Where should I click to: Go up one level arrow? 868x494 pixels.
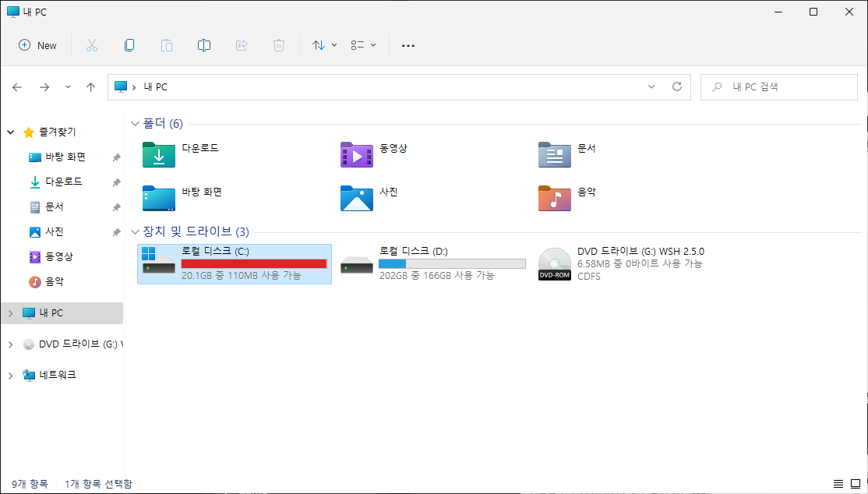[91, 87]
